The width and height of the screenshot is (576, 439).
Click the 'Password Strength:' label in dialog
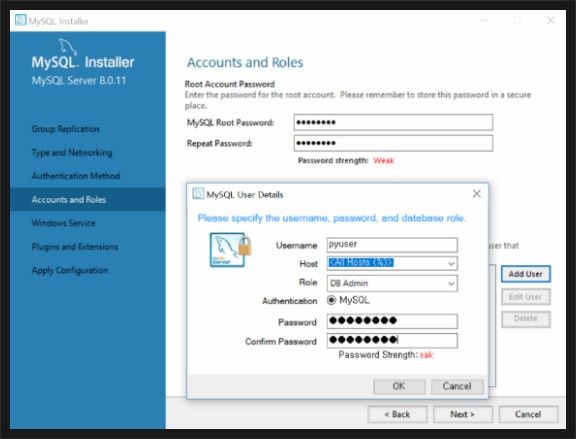coord(378,355)
